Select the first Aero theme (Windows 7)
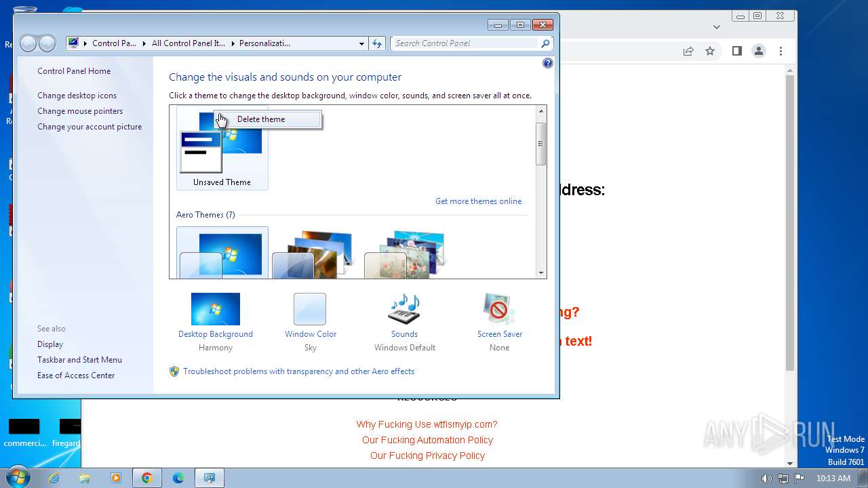The width and height of the screenshot is (868, 488). coord(222,253)
